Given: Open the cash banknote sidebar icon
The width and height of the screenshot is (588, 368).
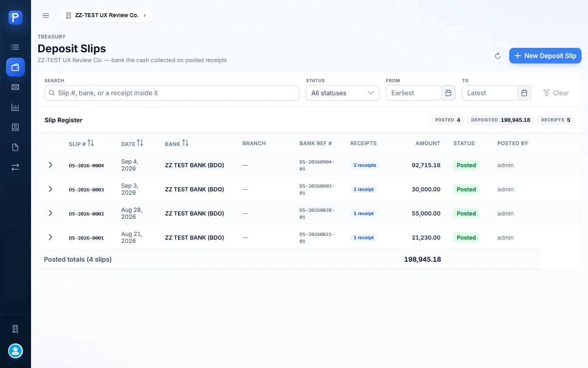Looking at the screenshot, I should tap(16, 87).
